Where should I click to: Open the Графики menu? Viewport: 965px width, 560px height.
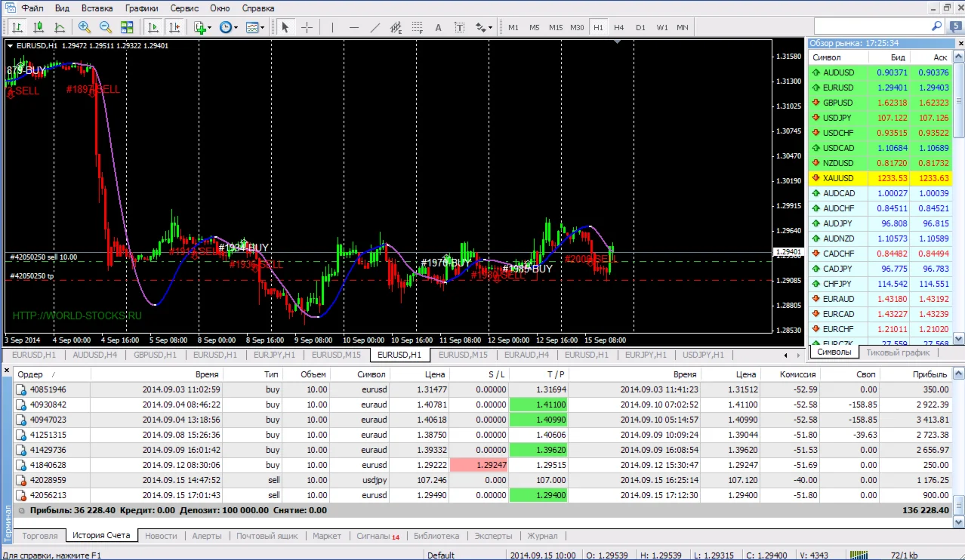pos(141,8)
